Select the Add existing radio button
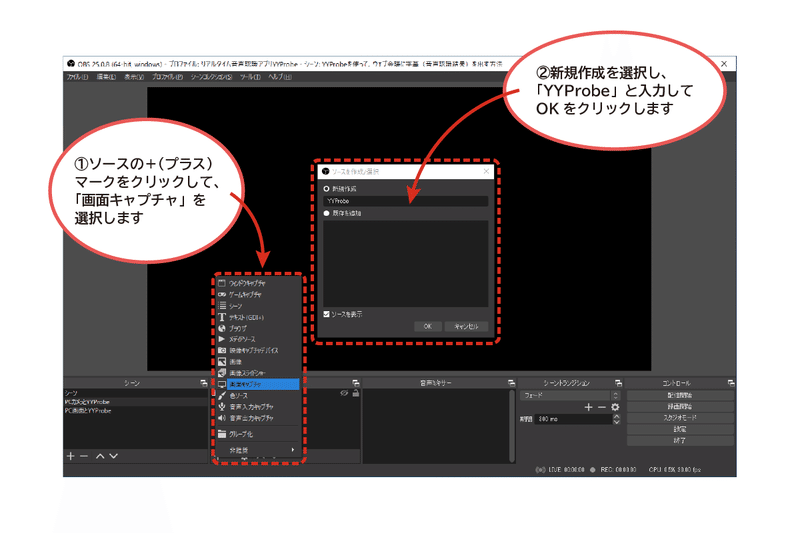Screen dimensions: 800x533 [327, 213]
